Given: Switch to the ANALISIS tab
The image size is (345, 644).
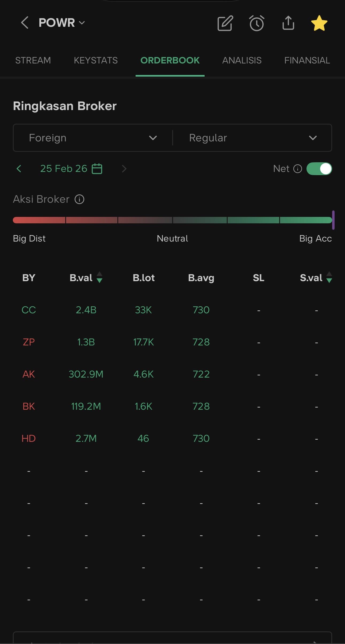Looking at the screenshot, I should click(242, 61).
